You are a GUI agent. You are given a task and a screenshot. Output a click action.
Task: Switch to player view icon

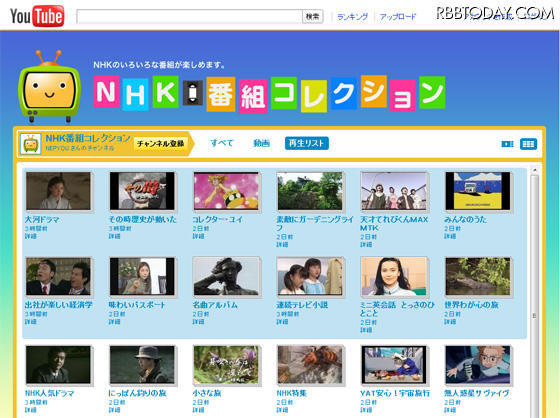click(507, 144)
